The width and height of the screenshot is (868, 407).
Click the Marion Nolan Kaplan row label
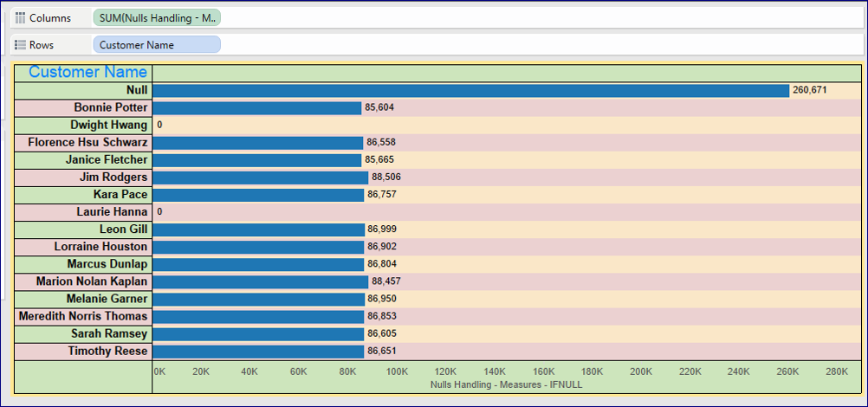92,281
